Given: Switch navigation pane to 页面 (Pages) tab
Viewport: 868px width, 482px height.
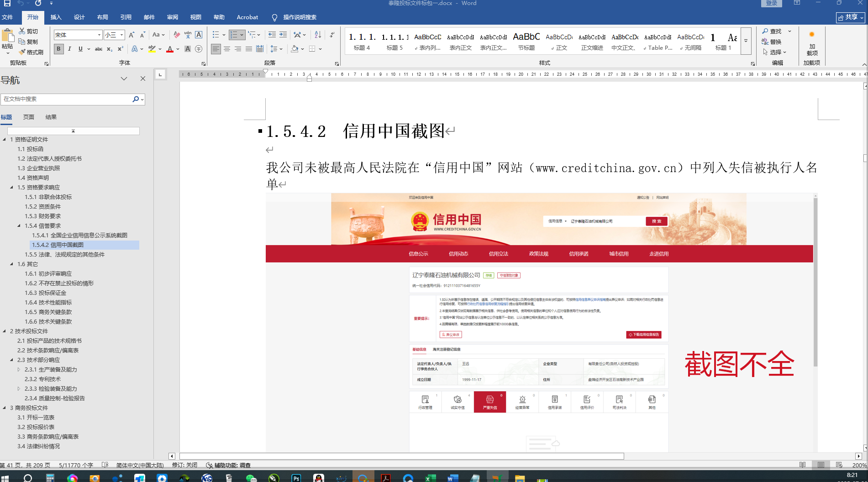Looking at the screenshot, I should [x=29, y=117].
